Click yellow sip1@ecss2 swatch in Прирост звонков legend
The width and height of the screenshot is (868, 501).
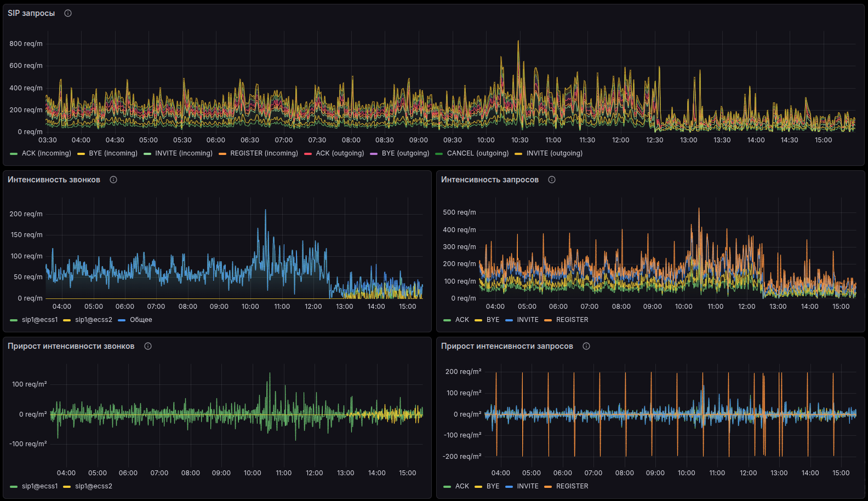click(x=67, y=487)
